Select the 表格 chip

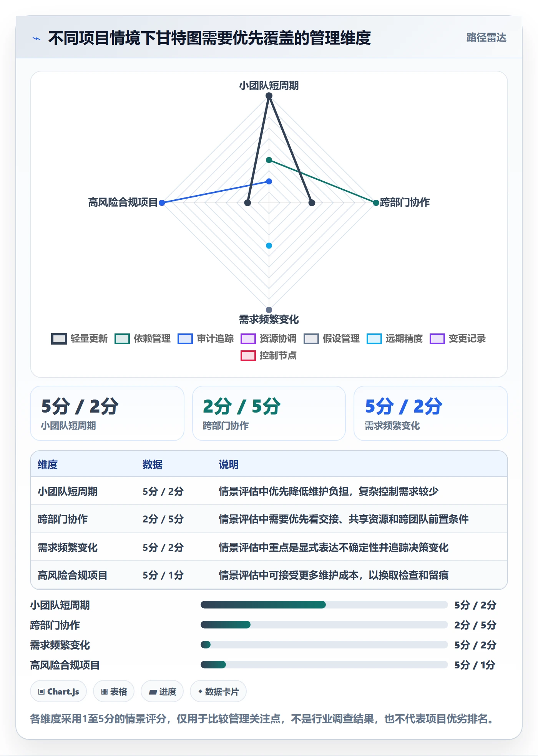pyautogui.click(x=114, y=691)
